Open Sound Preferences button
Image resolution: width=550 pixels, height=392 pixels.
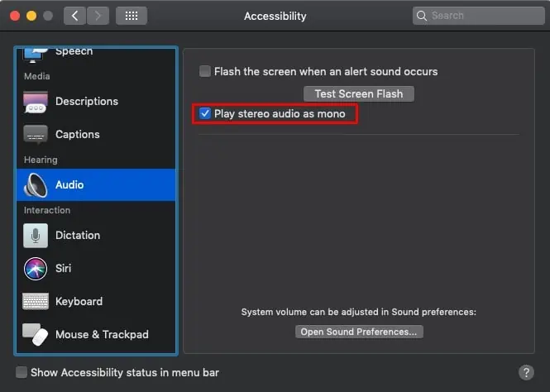pyautogui.click(x=359, y=332)
